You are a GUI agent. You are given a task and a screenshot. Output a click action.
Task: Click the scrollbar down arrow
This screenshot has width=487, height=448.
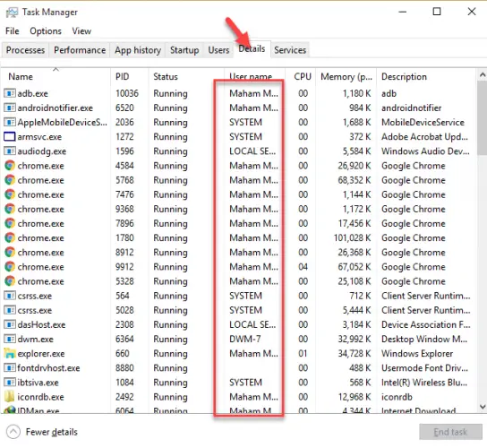click(x=482, y=407)
